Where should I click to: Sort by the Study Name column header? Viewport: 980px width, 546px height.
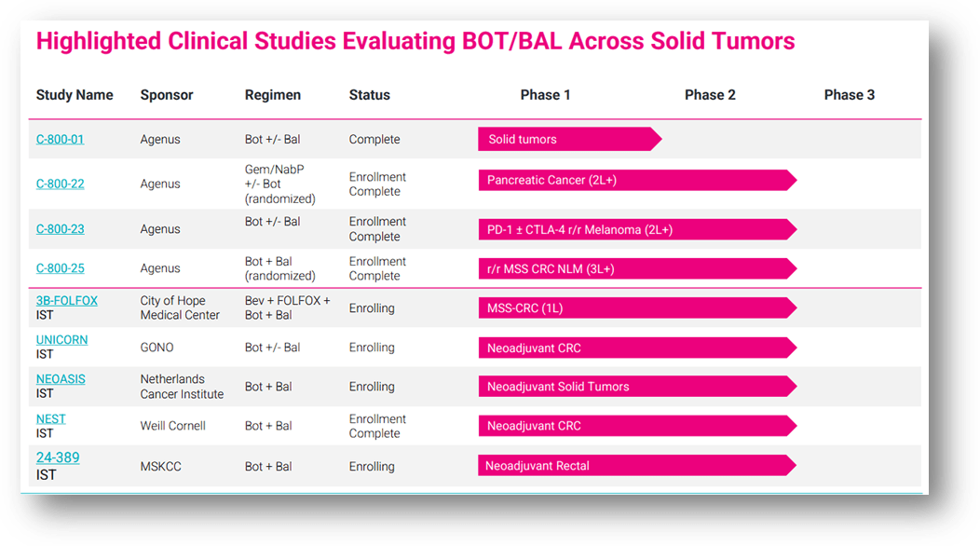[75, 95]
